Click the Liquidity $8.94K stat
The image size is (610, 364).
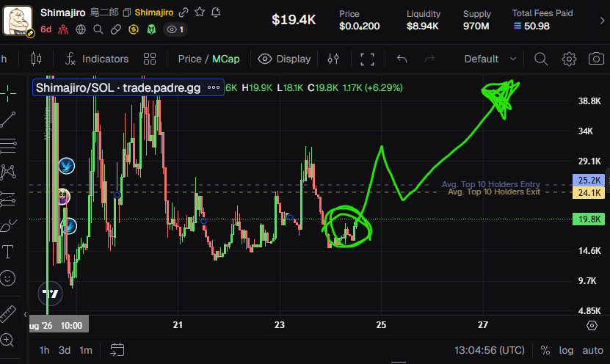click(424, 20)
